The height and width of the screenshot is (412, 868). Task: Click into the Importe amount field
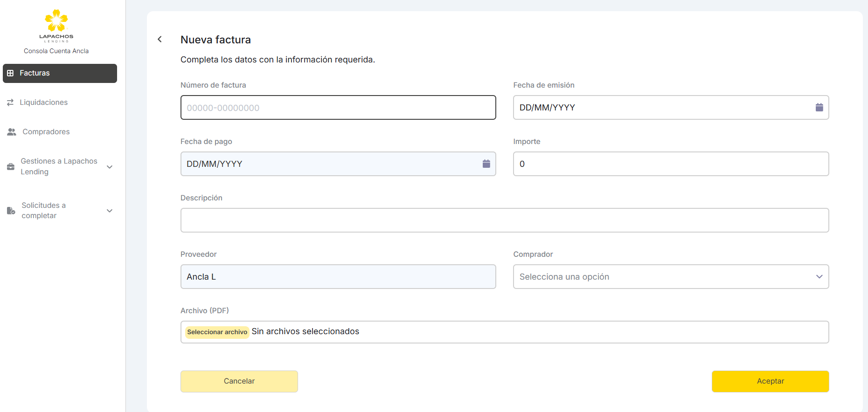pyautogui.click(x=671, y=164)
